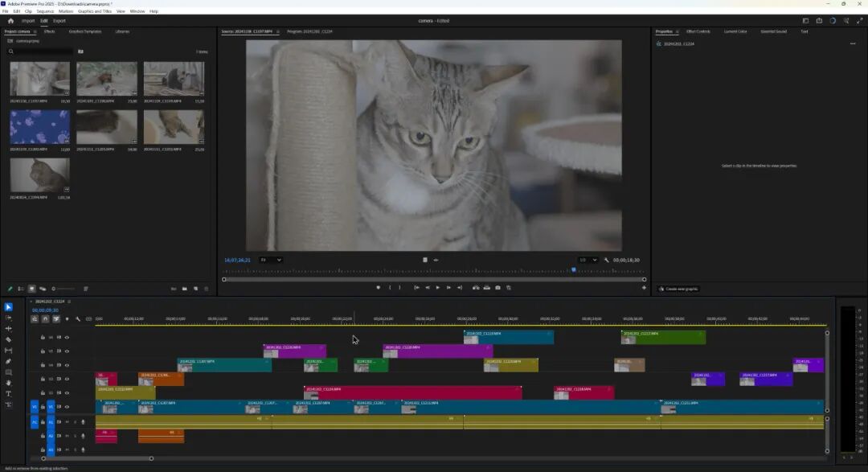The width and height of the screenshot is (868, 472).
Task: Choose the Type tool
Action: coord(8,394)
